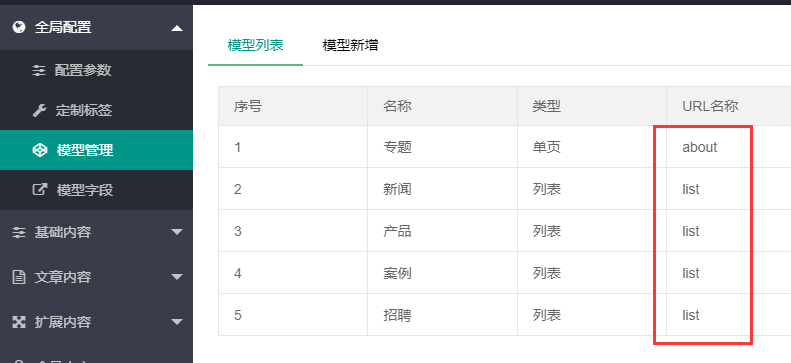
Task: Switch to the 模型新增 tab
Action: tap(350, 45)
